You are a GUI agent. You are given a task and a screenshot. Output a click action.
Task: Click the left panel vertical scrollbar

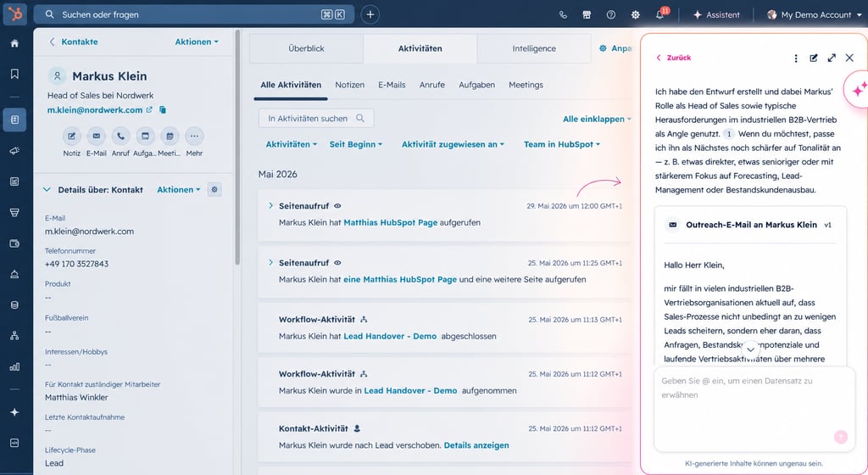pyautogui.click(x=237, y=147)
